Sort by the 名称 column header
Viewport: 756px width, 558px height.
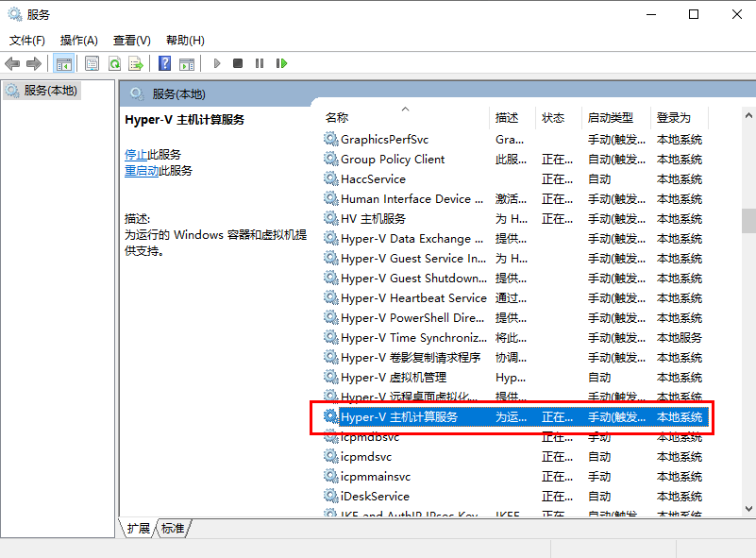337,118
